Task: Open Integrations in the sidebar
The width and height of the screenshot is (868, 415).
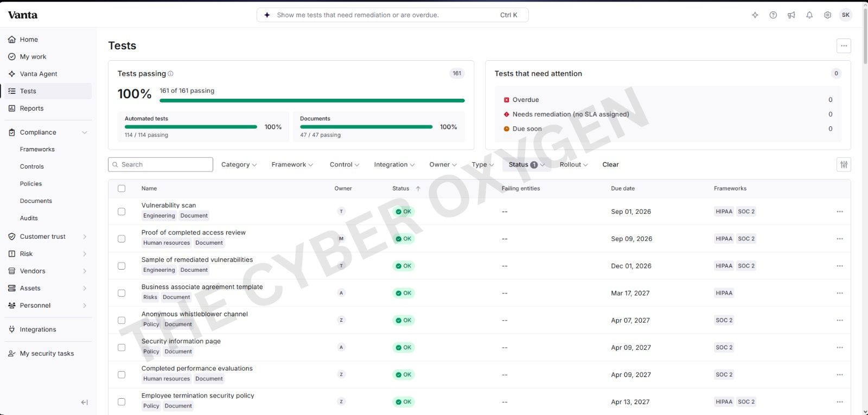Action: pos(48,329)
